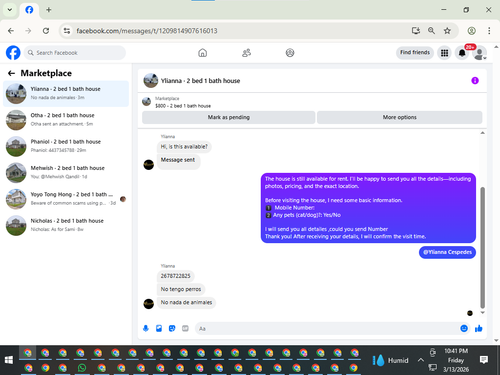Click Phaniol's listing thumbnail
This screenshot has height=375, width=500.
[x=16, y=146]
